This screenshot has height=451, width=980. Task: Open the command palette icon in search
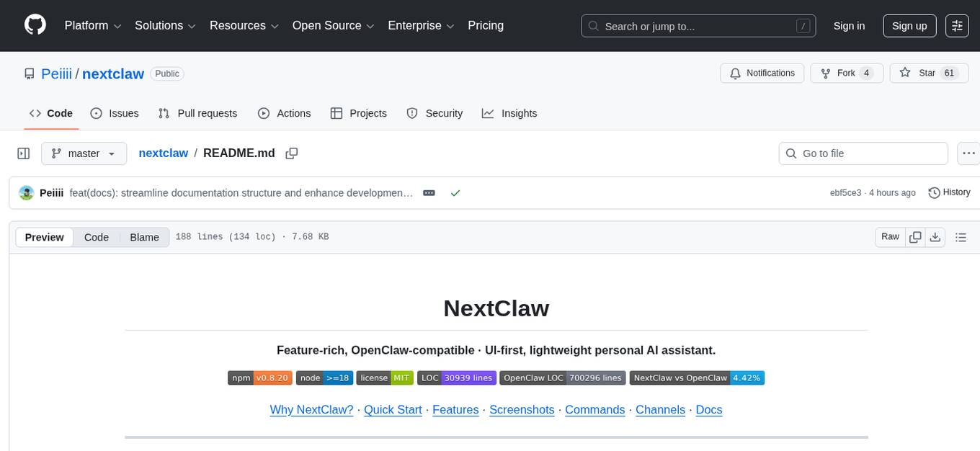pos(803,25)
